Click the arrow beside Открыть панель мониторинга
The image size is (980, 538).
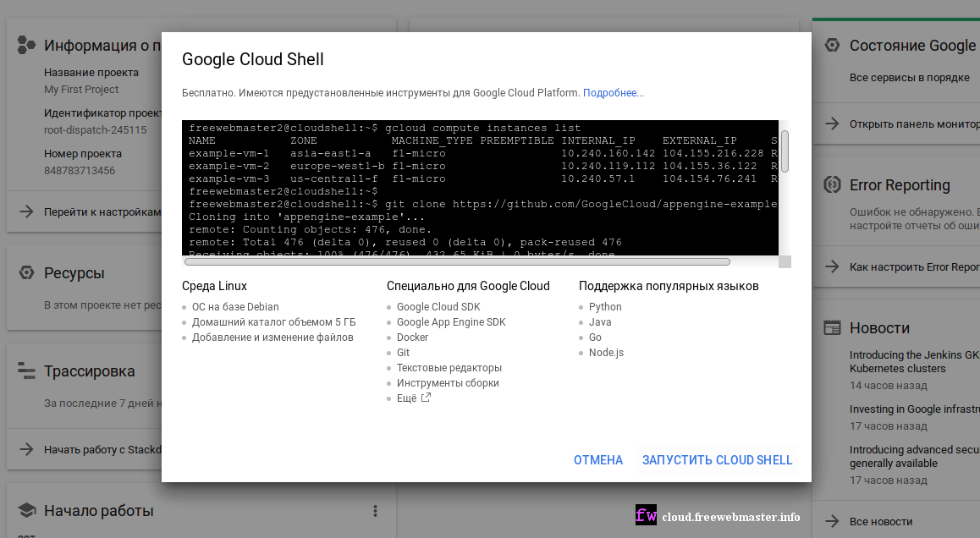coord(832,124)
